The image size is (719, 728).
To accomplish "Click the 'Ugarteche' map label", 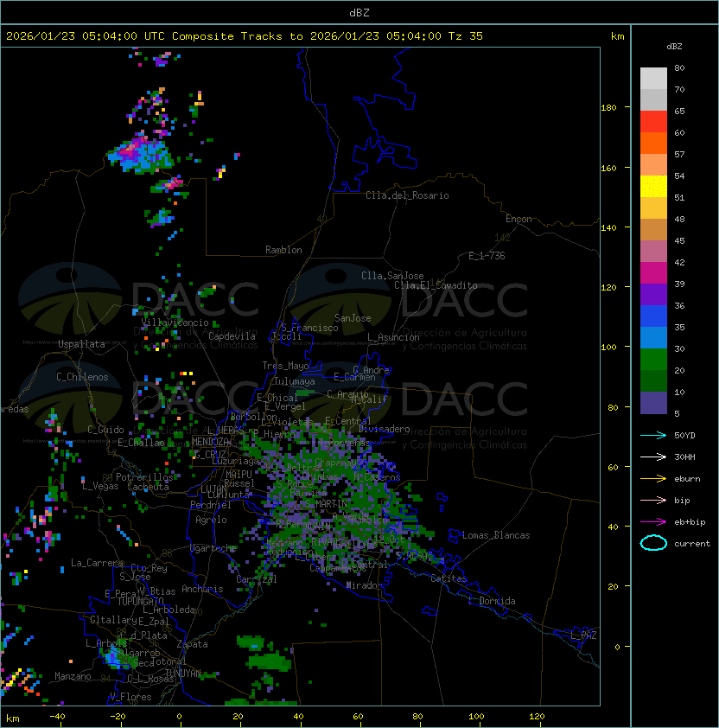I will click(x=213, y=548).
